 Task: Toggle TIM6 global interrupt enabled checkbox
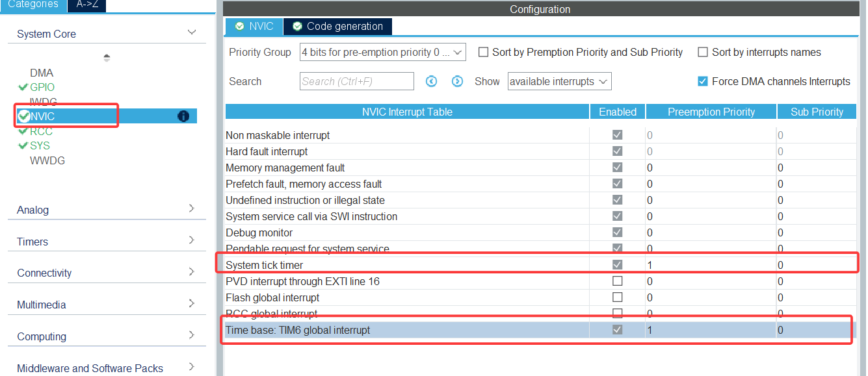tap(618, 330)
